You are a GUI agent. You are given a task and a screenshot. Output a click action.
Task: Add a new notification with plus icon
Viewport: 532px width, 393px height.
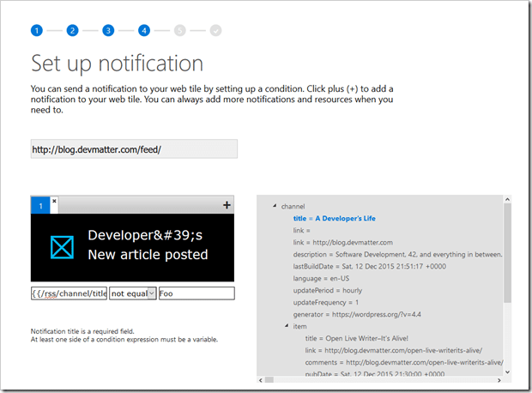click(227, 205)
